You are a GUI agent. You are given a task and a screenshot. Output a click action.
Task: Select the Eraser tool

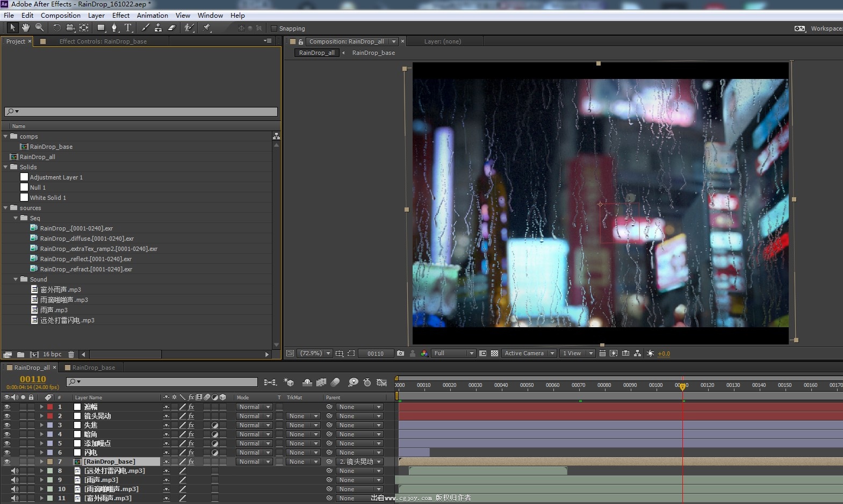pos(172,28)
